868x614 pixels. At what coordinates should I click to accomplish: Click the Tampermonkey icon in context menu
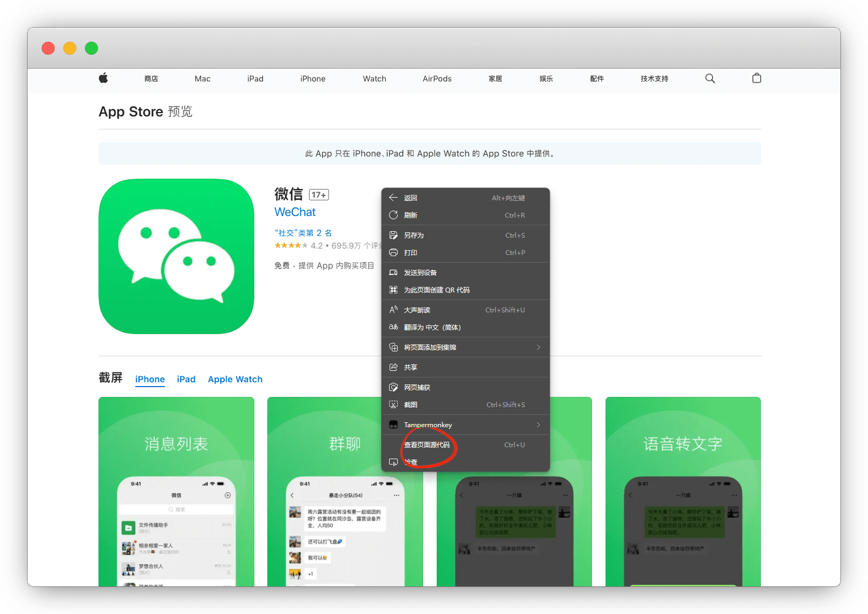click(393, 425)
